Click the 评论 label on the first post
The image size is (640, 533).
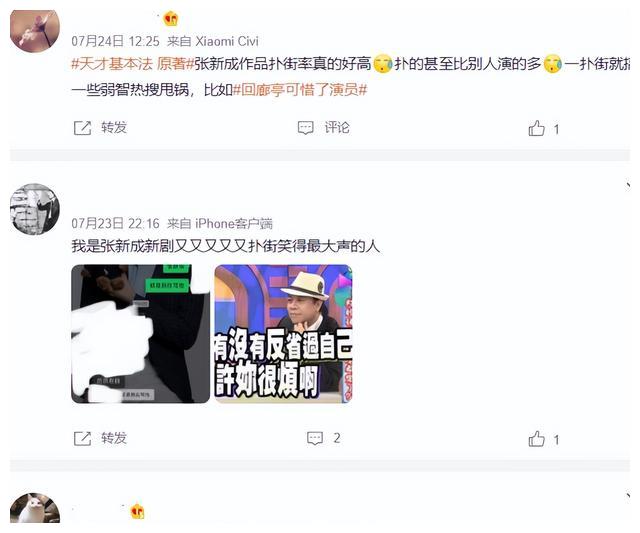pyautogui.click(x=337, y=127)
